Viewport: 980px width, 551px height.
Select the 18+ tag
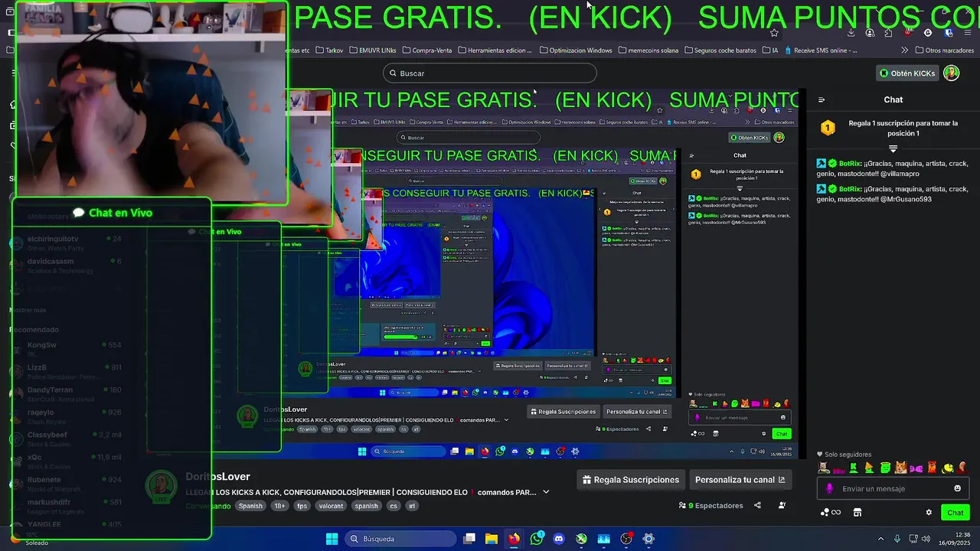pos(279,506)
